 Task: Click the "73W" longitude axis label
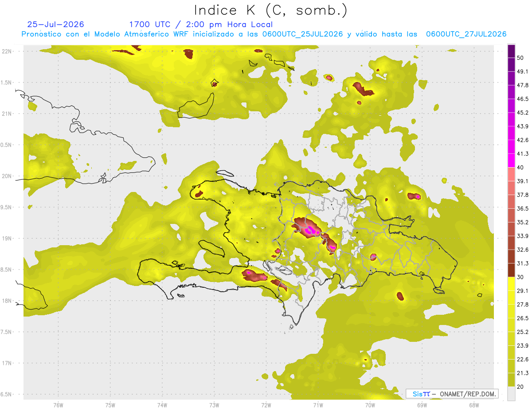(214, 405)
